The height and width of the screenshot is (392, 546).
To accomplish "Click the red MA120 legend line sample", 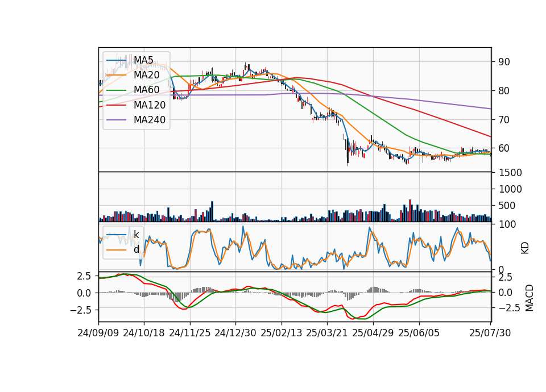I will tap(116, 105).
